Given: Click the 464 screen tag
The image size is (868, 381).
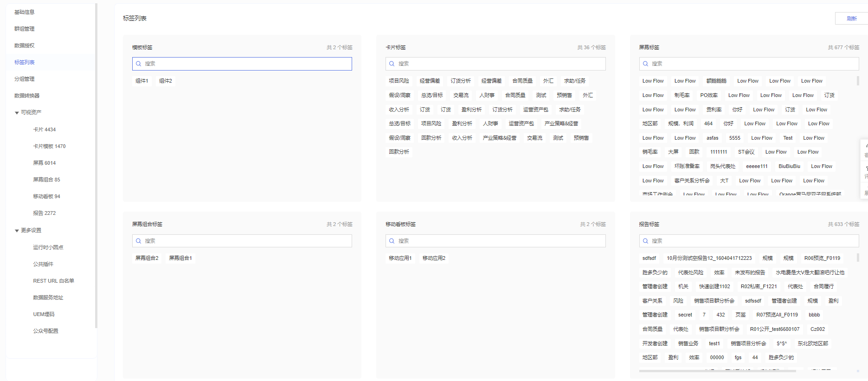Looking at the screenshot, I should pyautogui.click(x=708, y=123).
